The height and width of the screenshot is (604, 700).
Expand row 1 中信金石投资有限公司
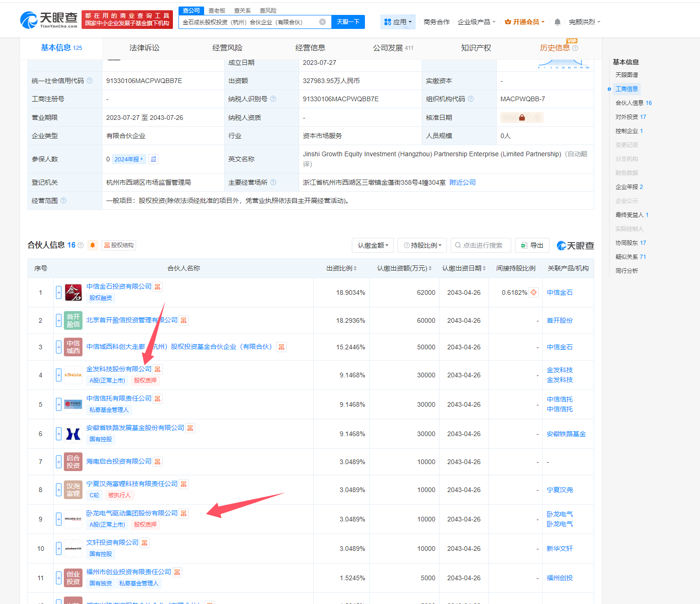59,292
